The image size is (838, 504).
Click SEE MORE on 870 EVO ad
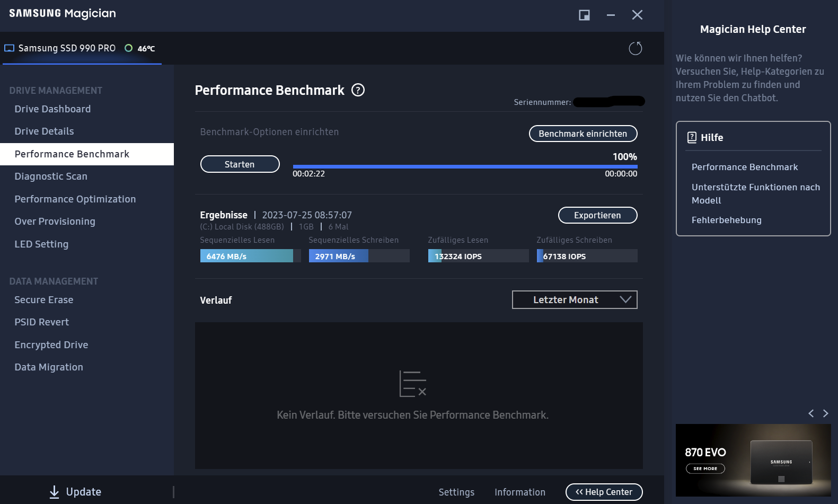click(705, 468)
